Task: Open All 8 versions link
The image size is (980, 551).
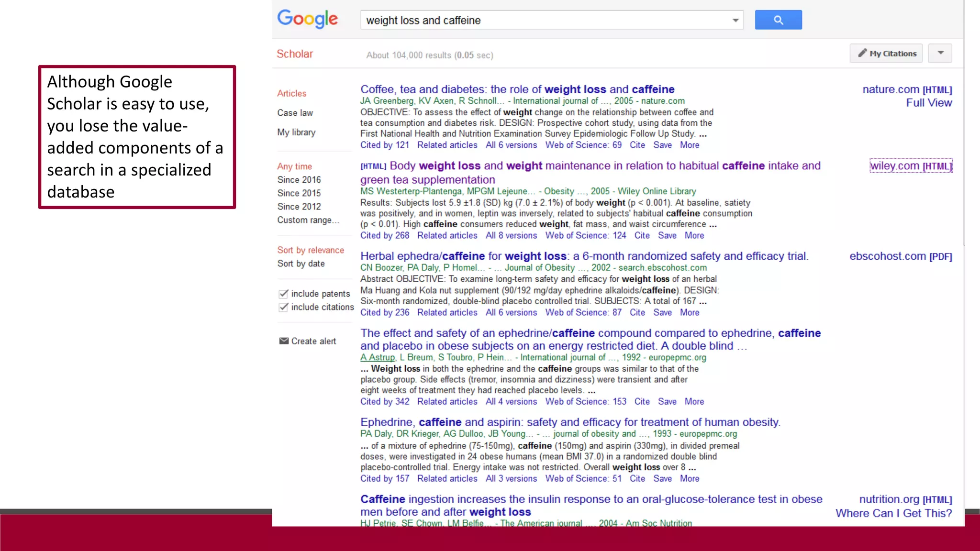Action: (511, 235)
